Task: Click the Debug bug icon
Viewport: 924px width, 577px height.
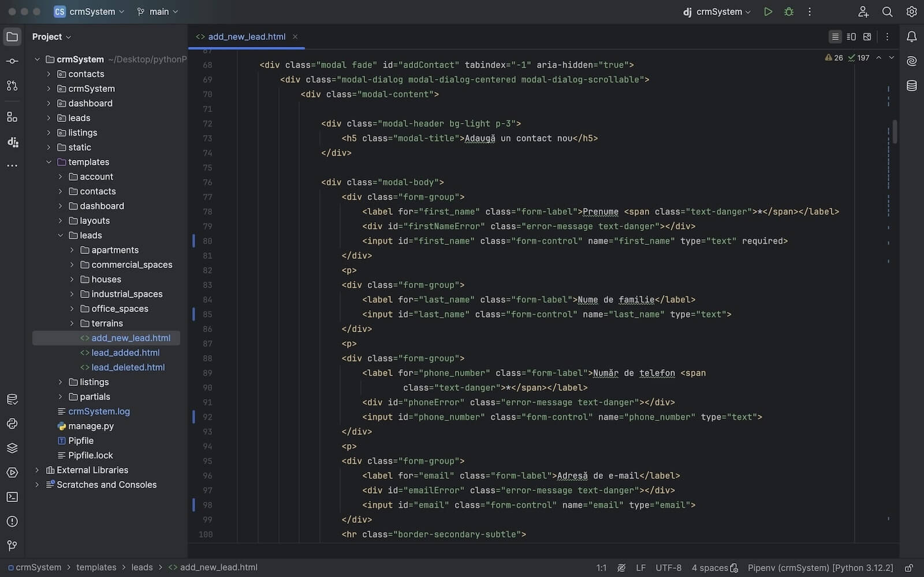Action: pos(788,12)
